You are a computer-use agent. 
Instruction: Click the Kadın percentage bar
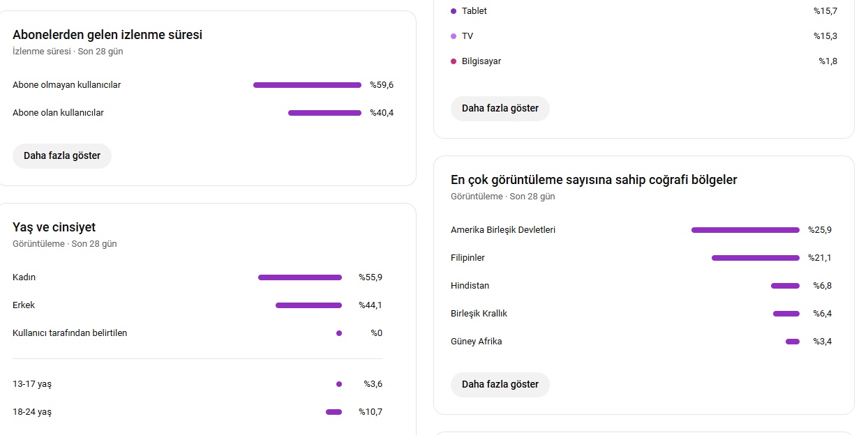pos(300,277)
